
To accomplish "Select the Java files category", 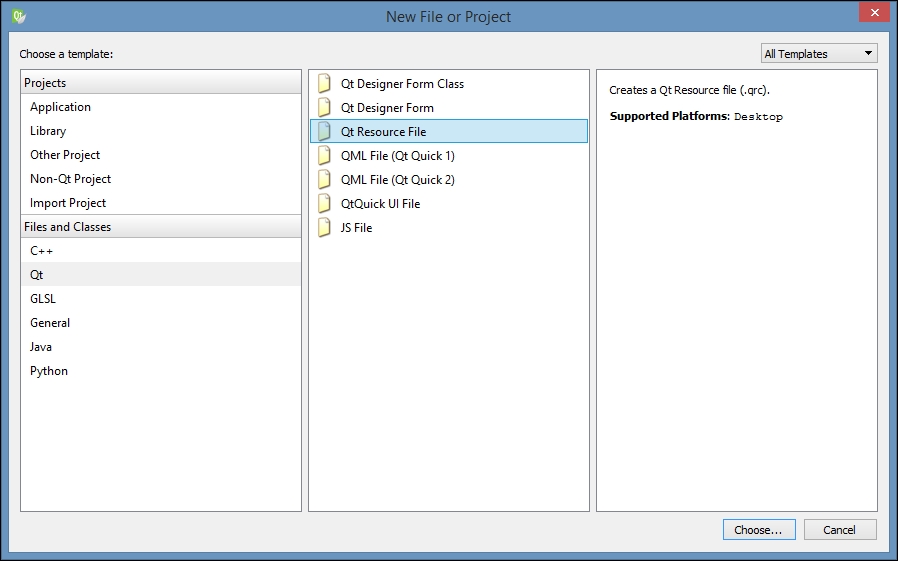I will [161, 347].
